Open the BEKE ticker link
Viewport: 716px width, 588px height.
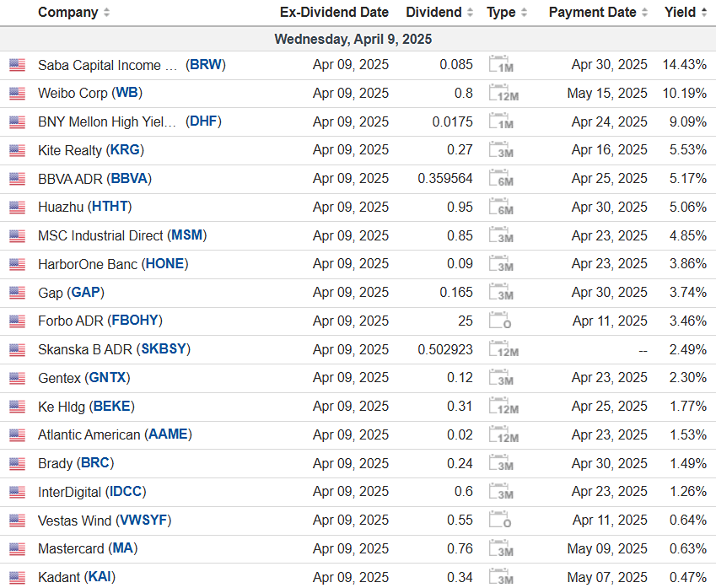pyautogui.click(x=112, y=406)
